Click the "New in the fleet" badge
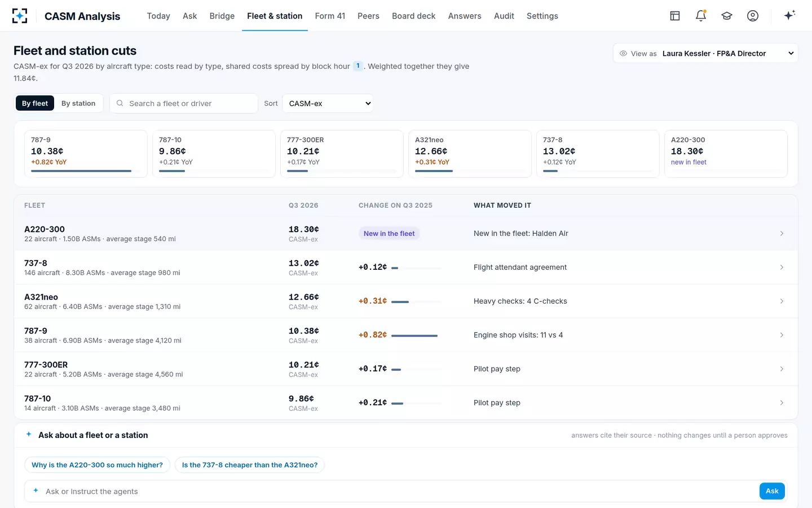Viewport: 812px width, 508px height. click(x=389, y=234)
